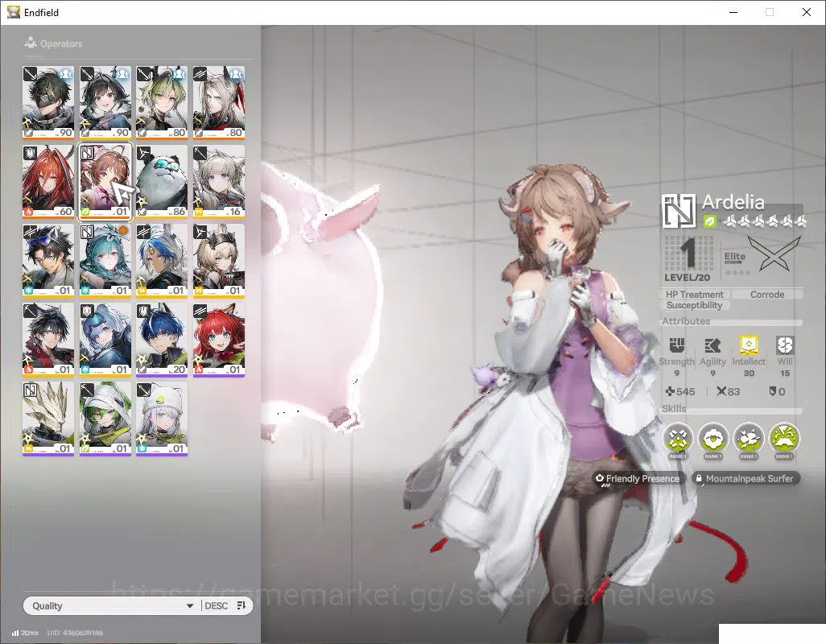826x644 pixels.
Task: Click the green leaf element icon under Ardelia
Action: [x=709, y=221]
